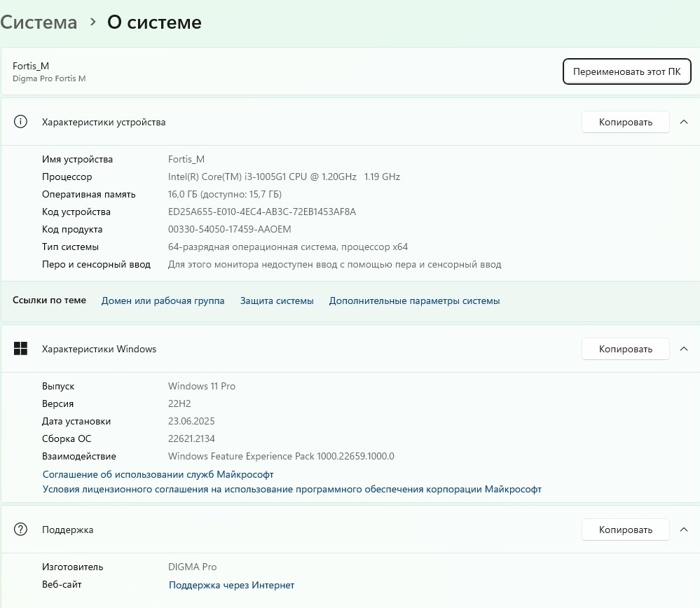Open Соглашение об использовании служб Майкрософт
The height and width of the screenshot is (608, 700).
tap(158, 474)
